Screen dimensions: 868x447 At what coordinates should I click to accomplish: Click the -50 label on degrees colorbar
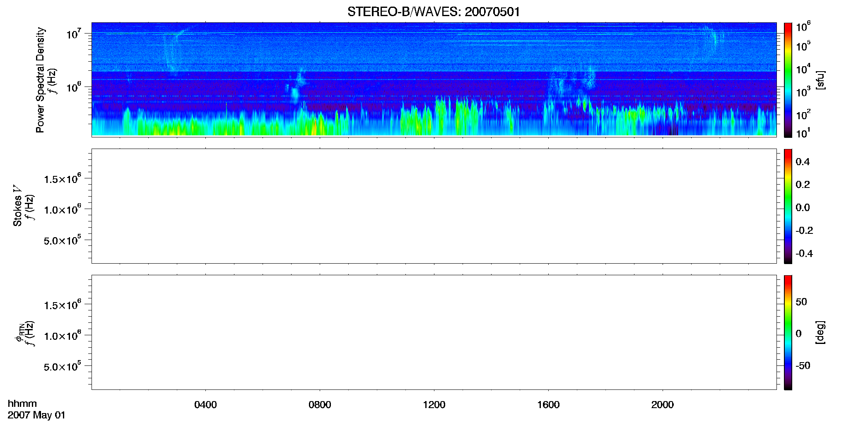pos(803,366)
